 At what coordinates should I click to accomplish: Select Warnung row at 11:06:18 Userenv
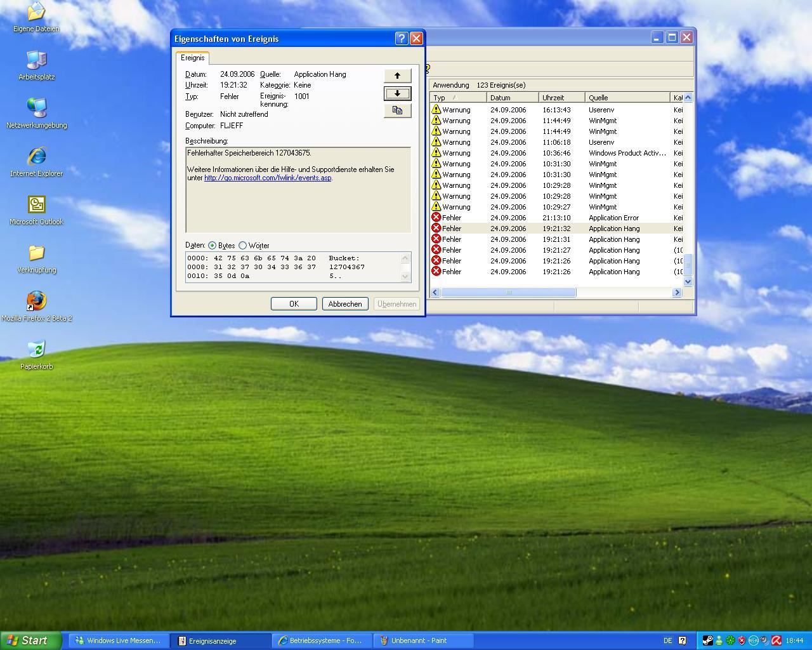[557, 142]
